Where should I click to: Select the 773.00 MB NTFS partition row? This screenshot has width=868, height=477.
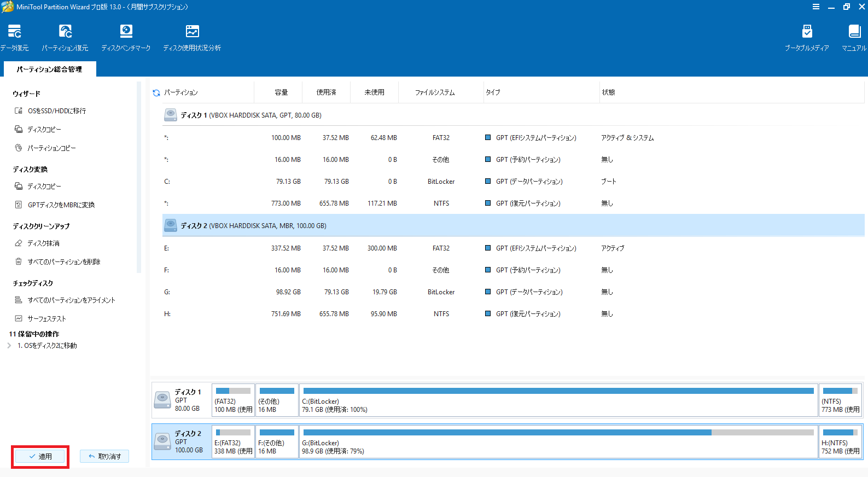click(513, 203)
